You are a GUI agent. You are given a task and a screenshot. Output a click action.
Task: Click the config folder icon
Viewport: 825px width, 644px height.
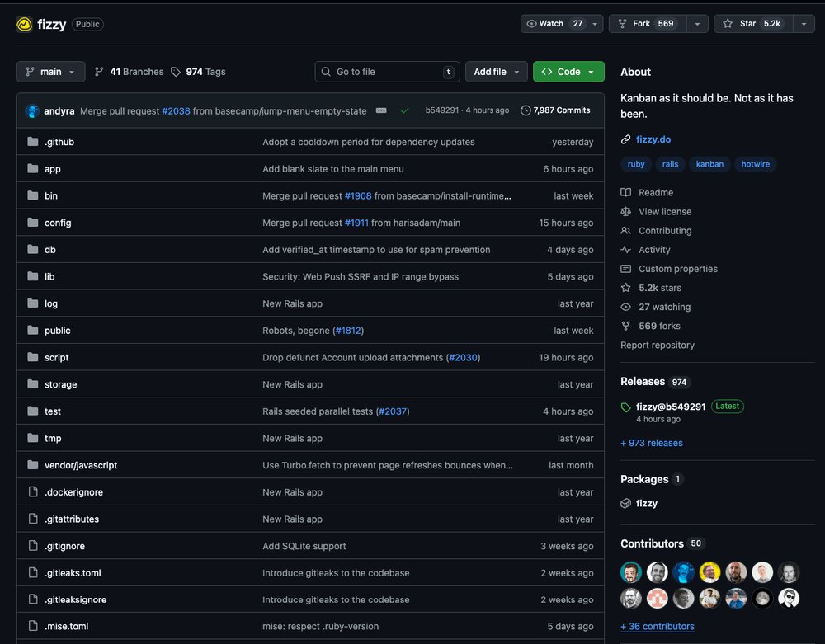33,223
